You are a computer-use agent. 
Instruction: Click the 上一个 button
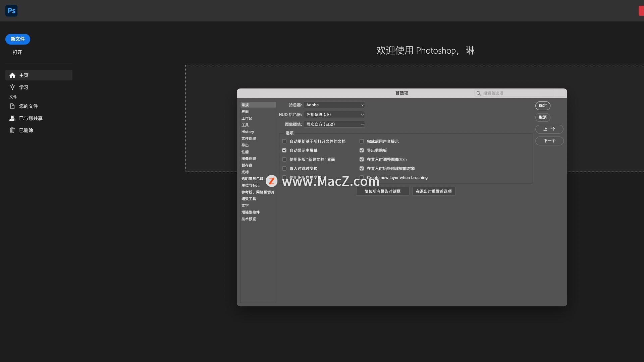pyautogui.click(x=549, y=129)
